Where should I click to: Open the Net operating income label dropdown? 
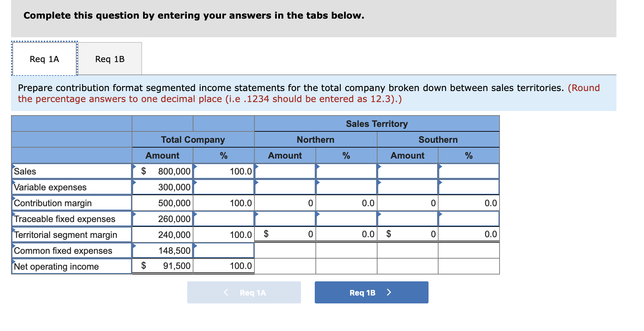click(72, 266)
